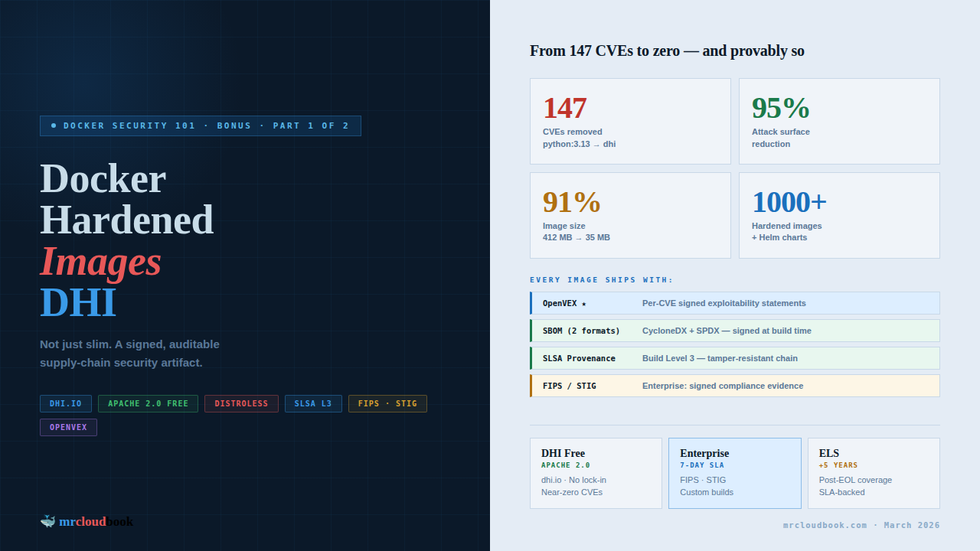
Task: Click the 91% image size card
Action: pyautogui.click(x=630, y=215)
